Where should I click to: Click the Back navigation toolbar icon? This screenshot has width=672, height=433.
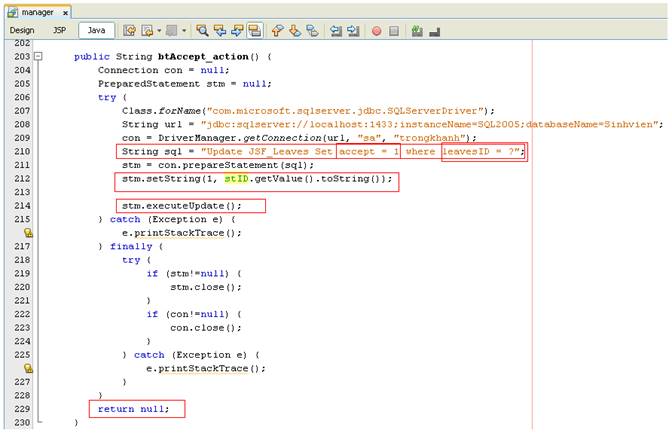147,30
